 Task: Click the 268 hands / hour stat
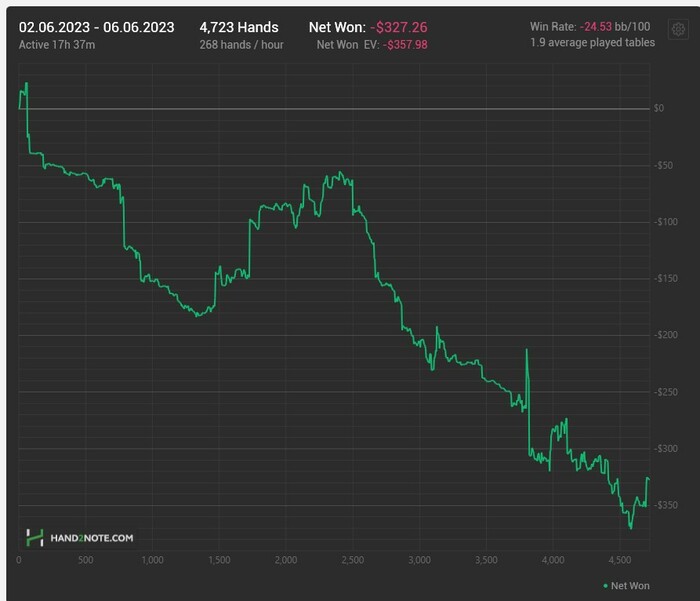(242, 45)
